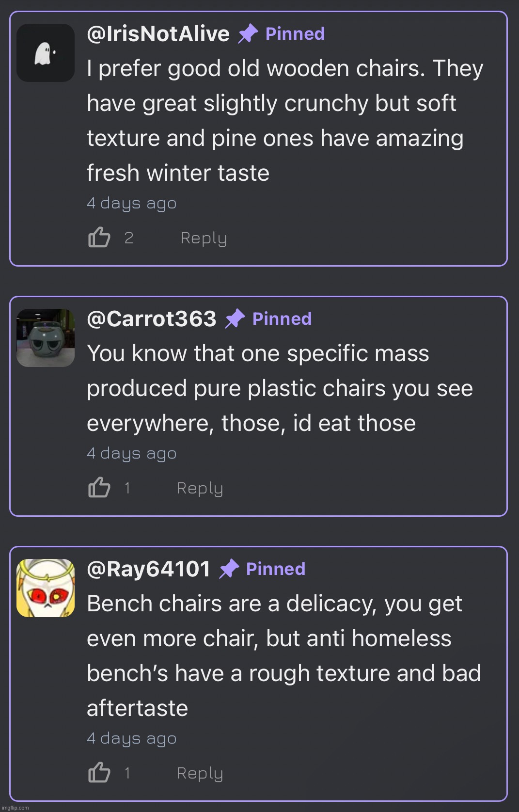Open the Carrot363 profile avatar
Image resolution: width=519 pixels, height=812 pixels.
pyautogui.click(x=46, y=338)
